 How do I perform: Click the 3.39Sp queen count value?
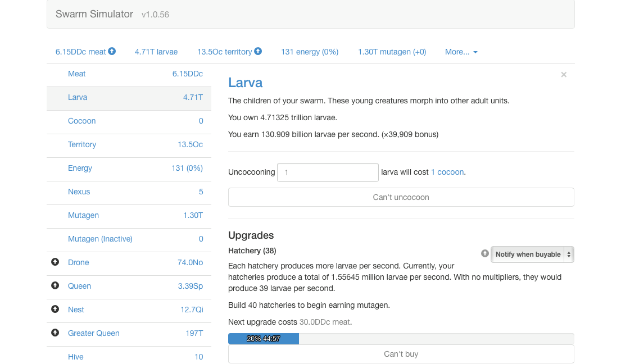[190, 286]
